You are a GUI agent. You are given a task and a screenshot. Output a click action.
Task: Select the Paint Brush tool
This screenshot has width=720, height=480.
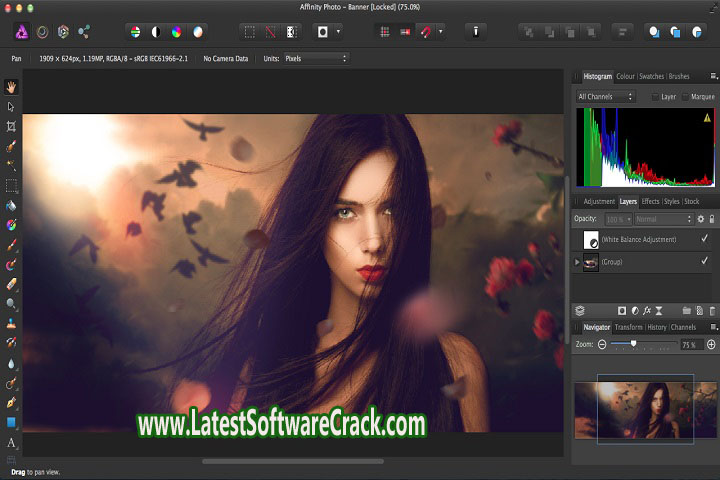pyautogui.click(x=11, y=245)
